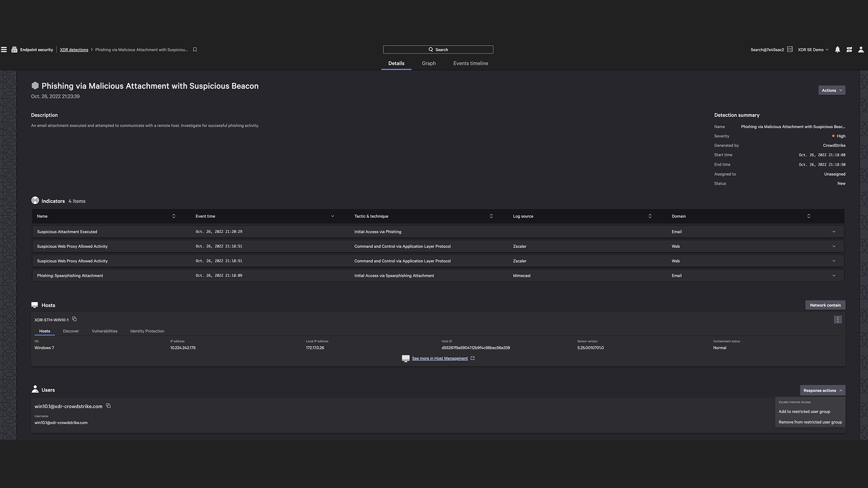Open the host three-dot options menu

tap(837, 319)
